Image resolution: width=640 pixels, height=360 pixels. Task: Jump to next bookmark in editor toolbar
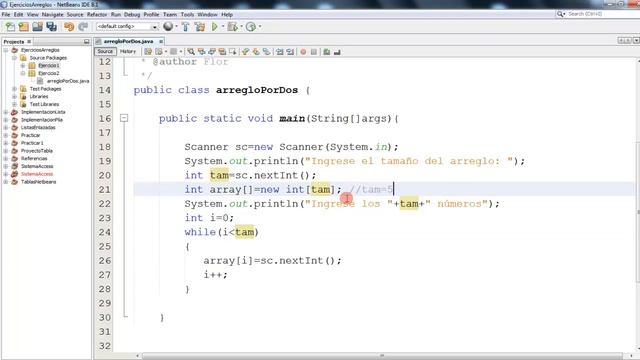(256, 52)
